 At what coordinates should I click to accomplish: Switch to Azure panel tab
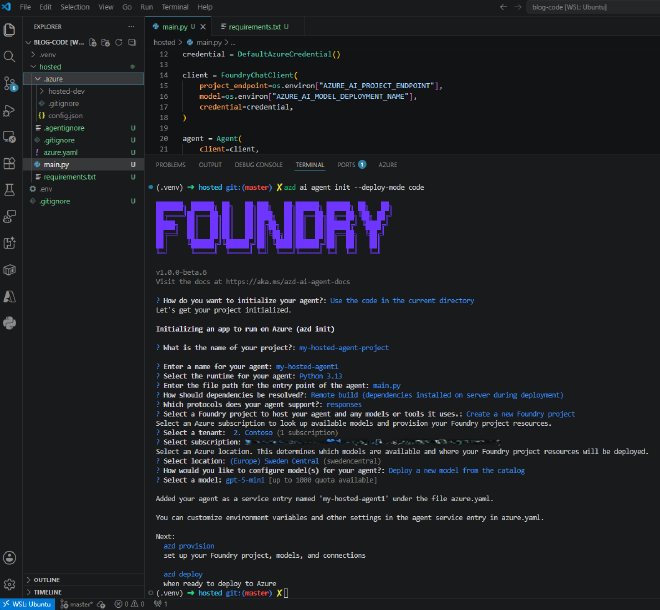pos(388,165)
